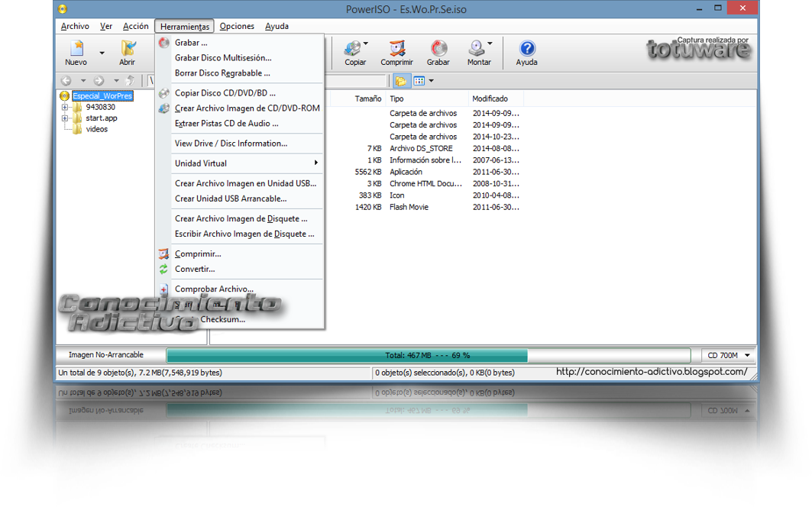Open the Archivo menu
Screen dimensions: 812x507
tap(75, 26)
